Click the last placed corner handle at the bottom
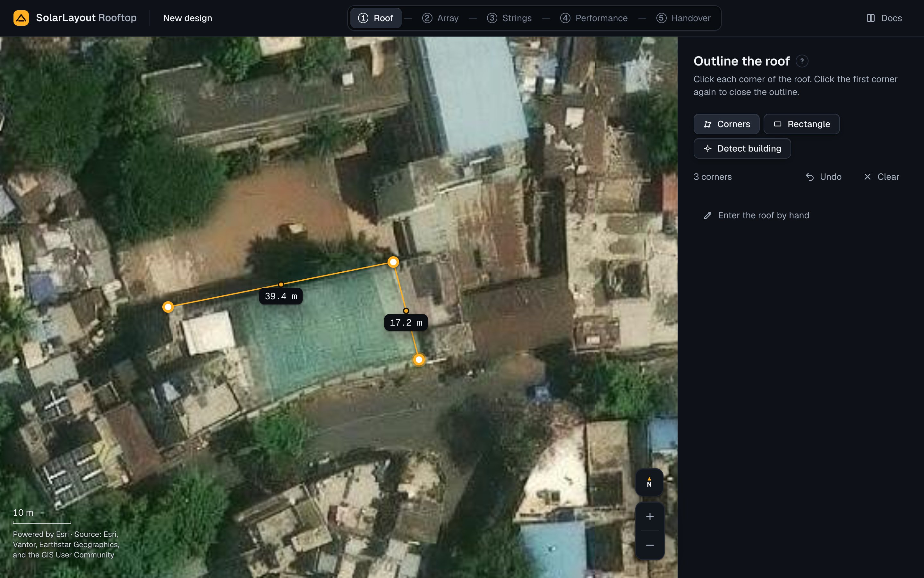Screen dimensions: 924x578 419,359
